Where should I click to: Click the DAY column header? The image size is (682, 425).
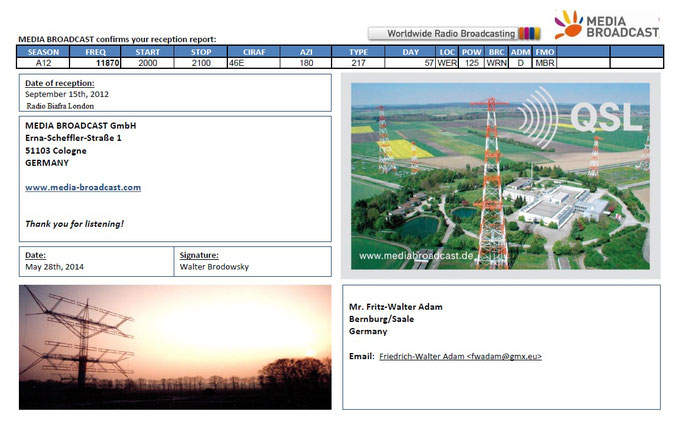[410, 52]
